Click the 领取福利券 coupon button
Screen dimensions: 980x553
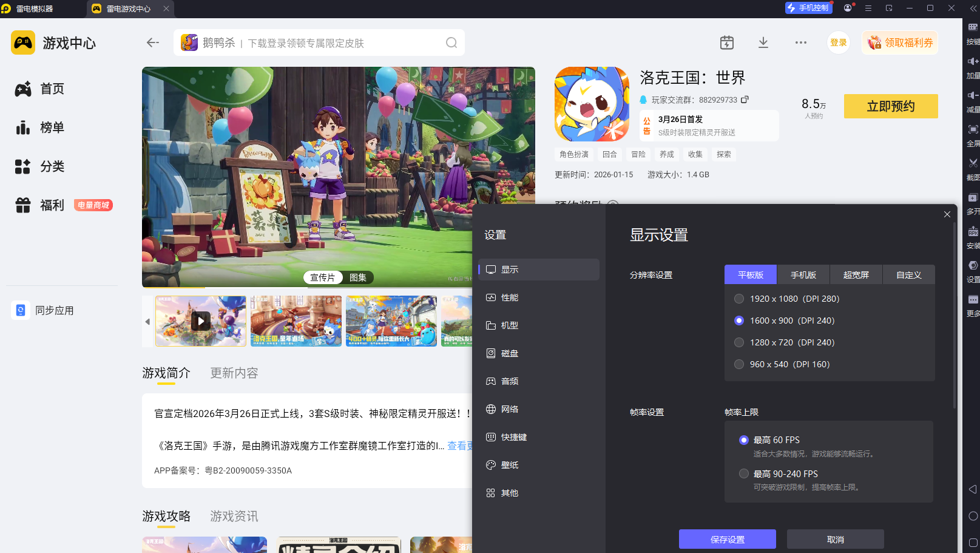900,42
